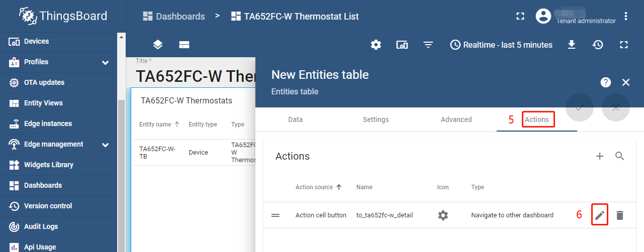This screenshot has width=644, height=252.
Task: Discard widget changes with X button
Action: coord(616,107)
